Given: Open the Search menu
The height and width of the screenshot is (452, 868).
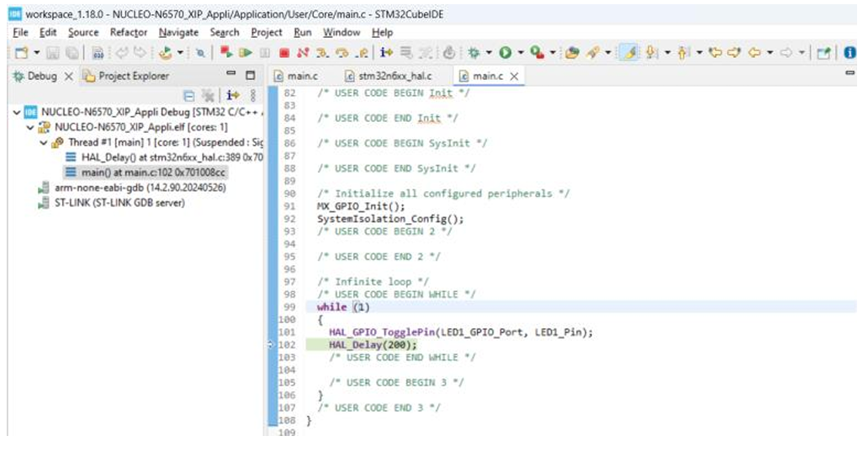Looking at the screenshot, I should coord(225,32).
